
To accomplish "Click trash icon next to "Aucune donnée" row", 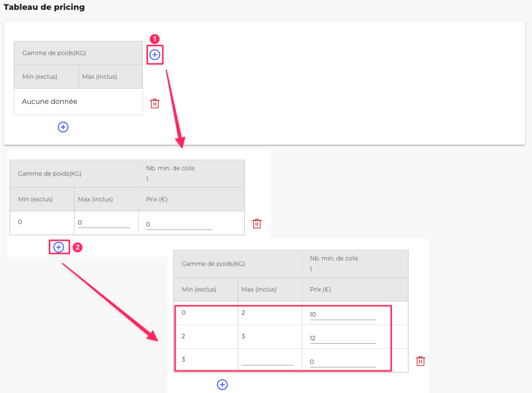I will 155,103.
